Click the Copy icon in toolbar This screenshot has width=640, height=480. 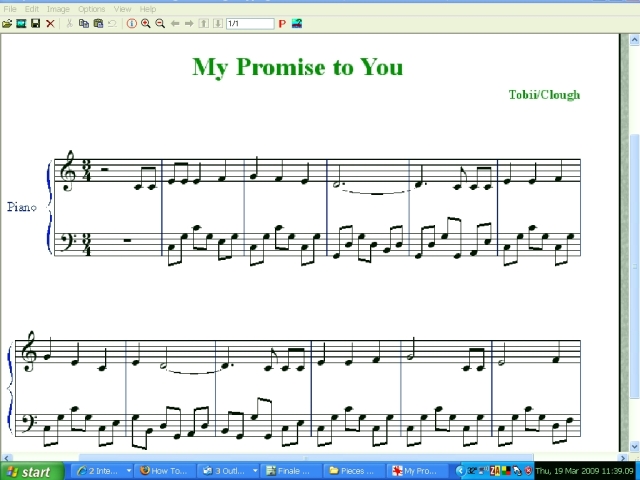84,23
